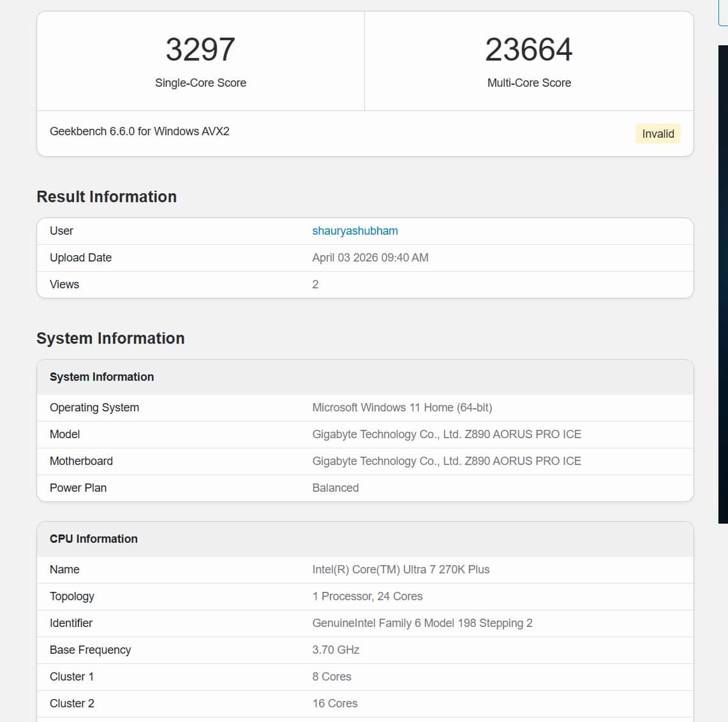Click the Views count value 2
The height and width of the screenshot is (722, 728).
click(315, 284)
